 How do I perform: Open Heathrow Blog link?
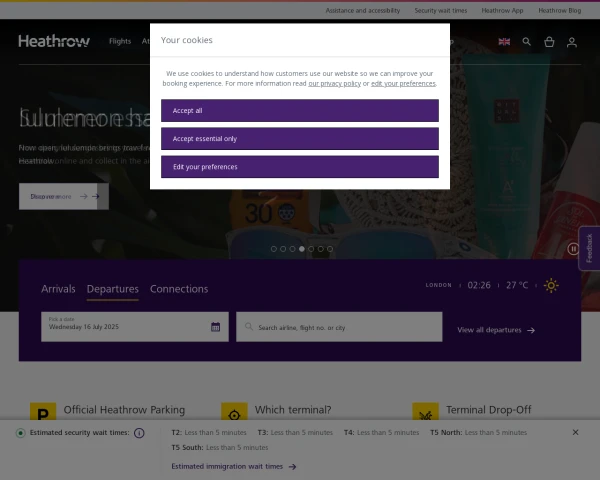click(559, 10)
